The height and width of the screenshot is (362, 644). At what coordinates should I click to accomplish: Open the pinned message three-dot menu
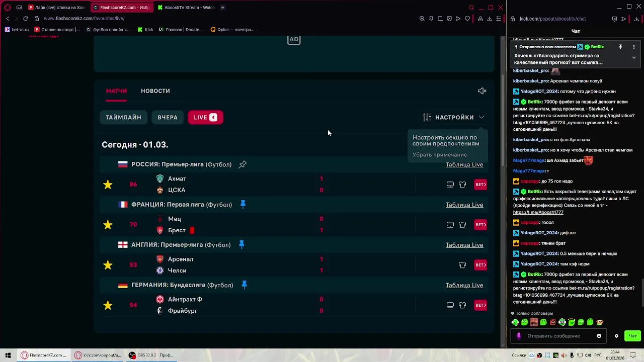tap(634, 47)
